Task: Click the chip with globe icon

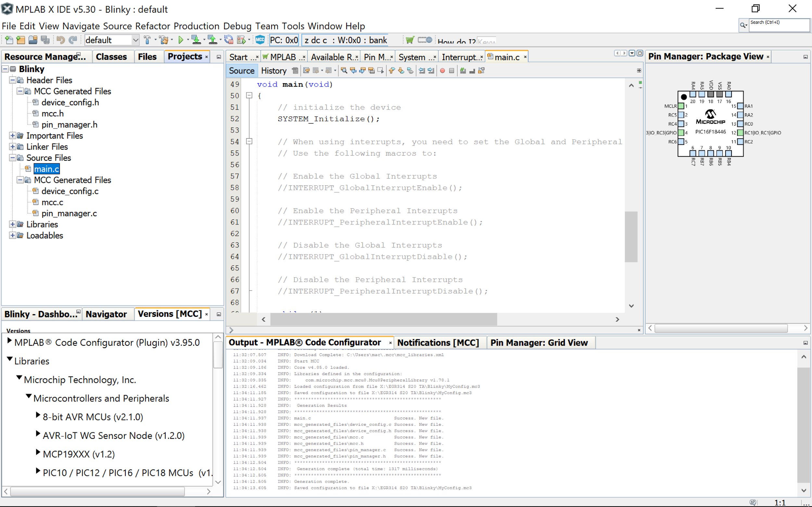Action: 425,40
